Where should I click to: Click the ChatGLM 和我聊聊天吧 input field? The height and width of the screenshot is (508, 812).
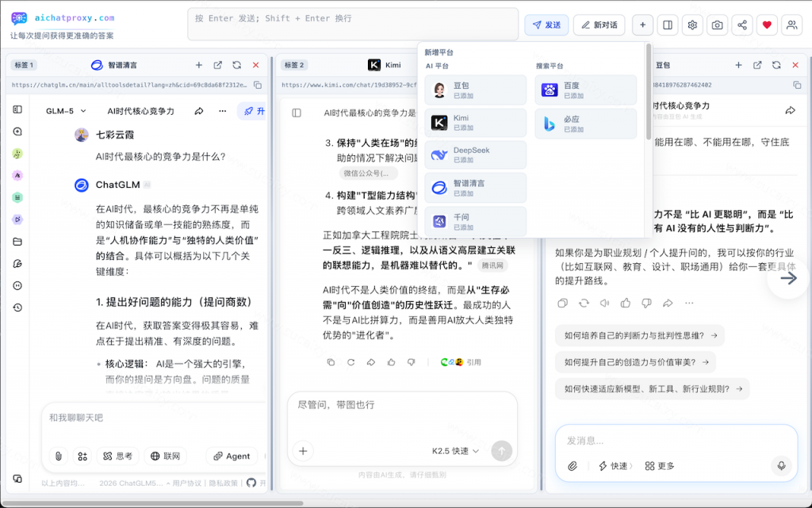tap(154, 418)
